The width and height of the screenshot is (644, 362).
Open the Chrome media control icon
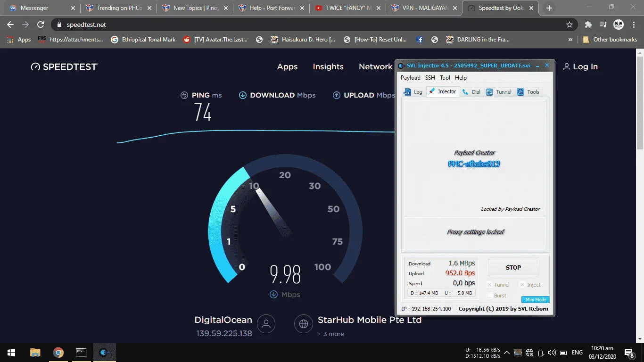(x=603, y=25)
